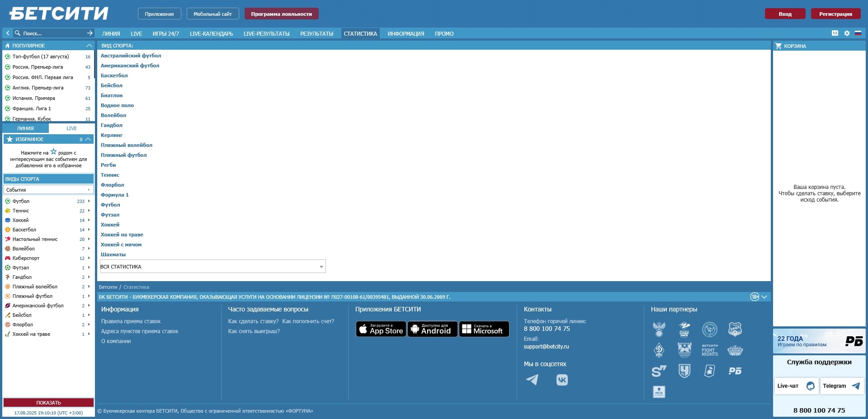Click the 1.5 odds format icon
Image resolution: width=868 pixels, height=419 pixels.
835,33
